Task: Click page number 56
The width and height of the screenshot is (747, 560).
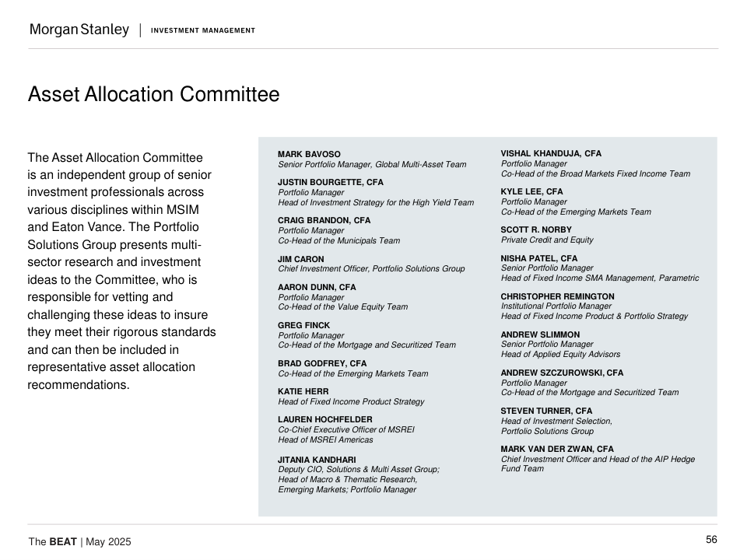Action: click(711, 540)
